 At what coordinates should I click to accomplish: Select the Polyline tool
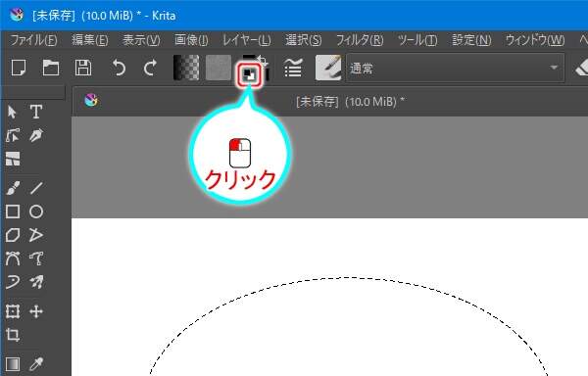coord(36,235)
